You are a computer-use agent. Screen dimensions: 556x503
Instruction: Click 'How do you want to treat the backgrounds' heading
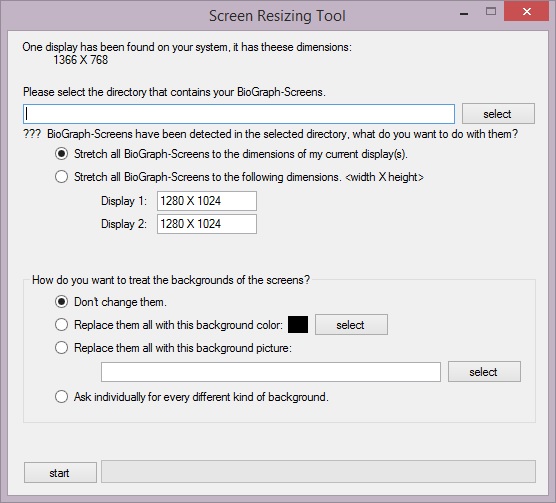coord(171,280)
